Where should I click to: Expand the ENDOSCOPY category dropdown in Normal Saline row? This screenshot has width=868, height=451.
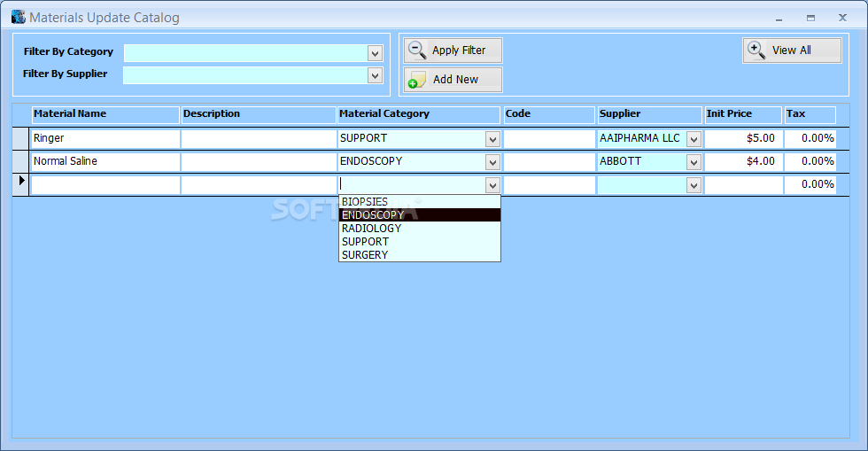(492, 162)
